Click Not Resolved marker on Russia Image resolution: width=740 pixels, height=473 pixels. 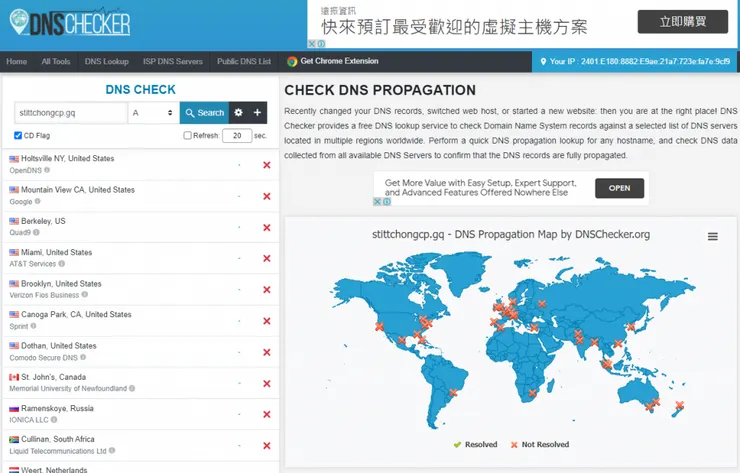[542, 304]
